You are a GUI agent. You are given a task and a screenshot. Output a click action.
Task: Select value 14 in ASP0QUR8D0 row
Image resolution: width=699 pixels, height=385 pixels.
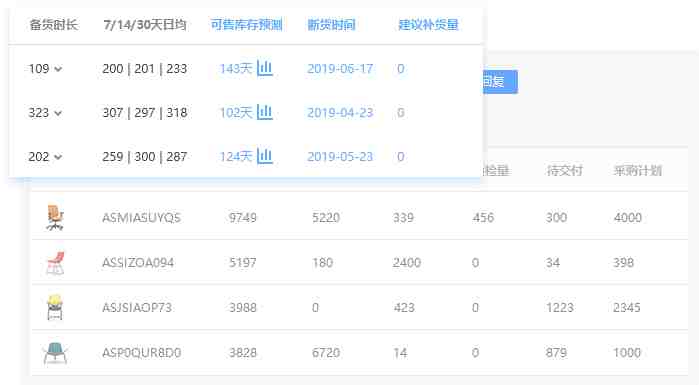click(400, 352)
